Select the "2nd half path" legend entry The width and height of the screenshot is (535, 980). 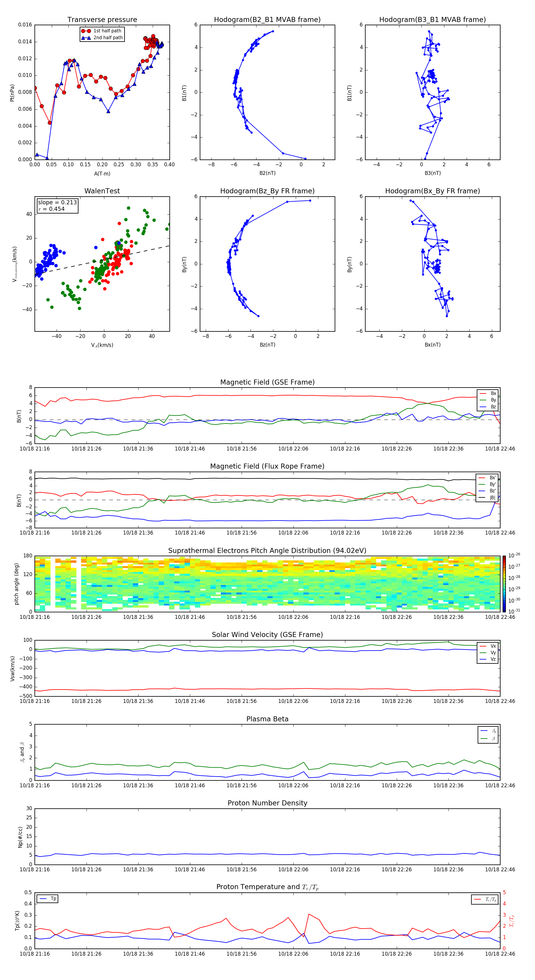(102, 38)
